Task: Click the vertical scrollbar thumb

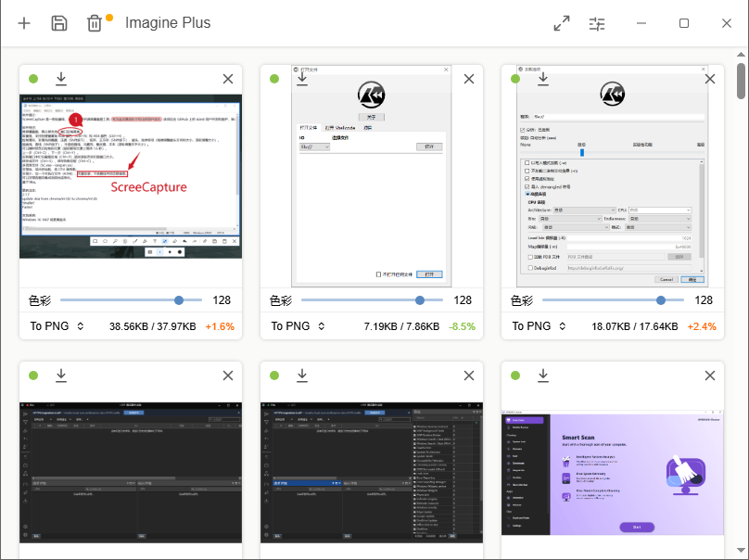Action: click(x=741, y=81)
